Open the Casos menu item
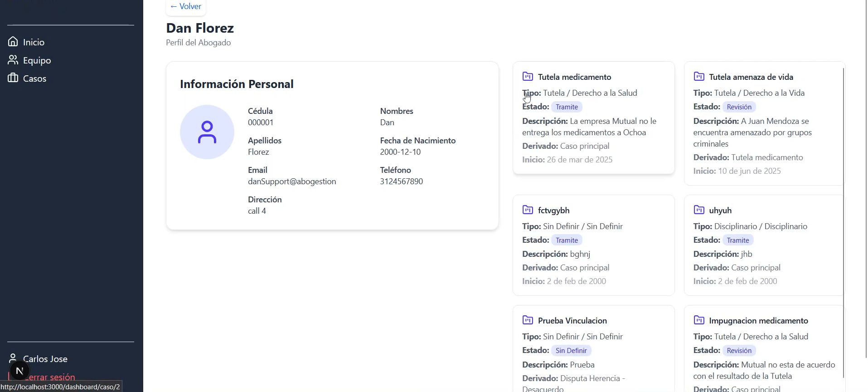The height and width of the screenshot is (392, 868). coord(34,78)
